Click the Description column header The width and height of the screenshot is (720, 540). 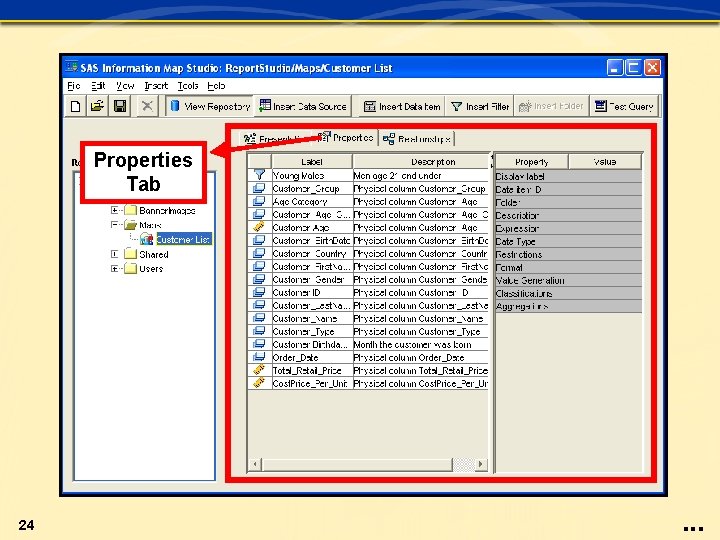click(x=421, y=162)
